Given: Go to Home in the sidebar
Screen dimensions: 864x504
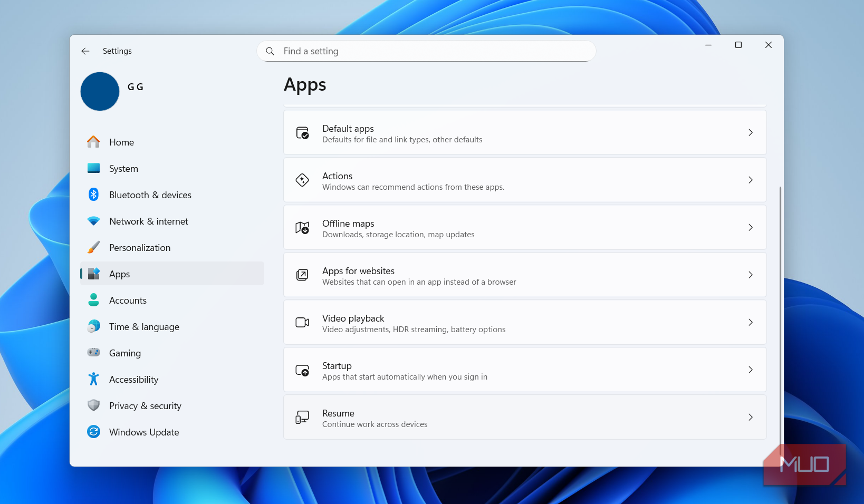Looking at the screenshot, I should (x=172, y=142).
